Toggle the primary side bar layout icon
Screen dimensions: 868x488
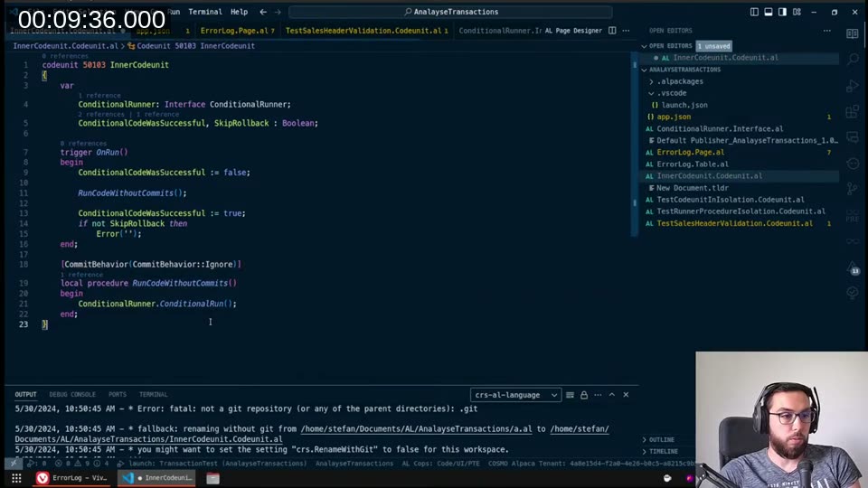pos(754,12)
